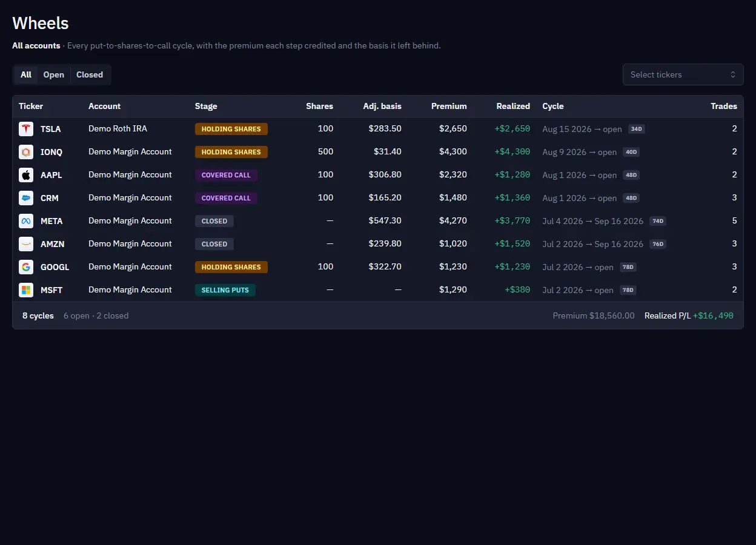Click the META ticker text
Viewport: 756px width, 545px height.
coord(51,221)
